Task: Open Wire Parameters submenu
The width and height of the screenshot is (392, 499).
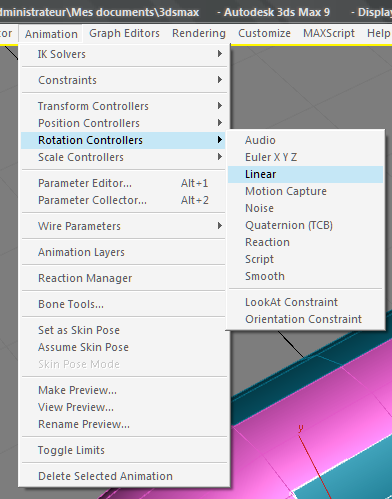Action: tap(124, 226)
